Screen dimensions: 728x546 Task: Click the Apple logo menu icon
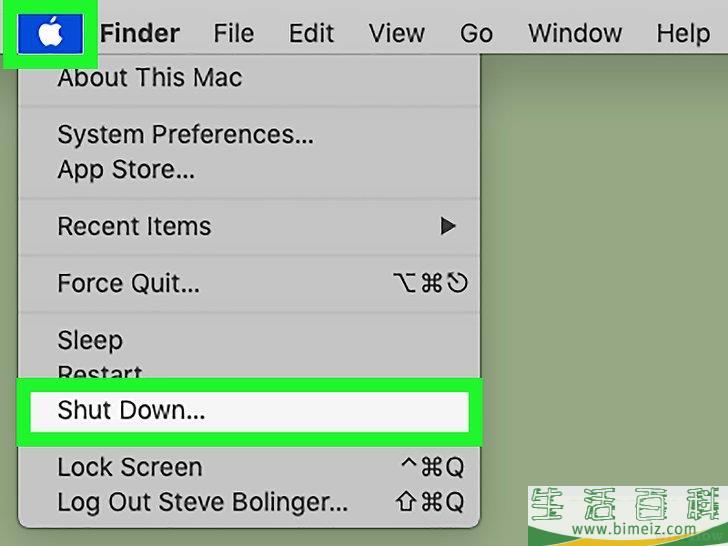[50, 33]
